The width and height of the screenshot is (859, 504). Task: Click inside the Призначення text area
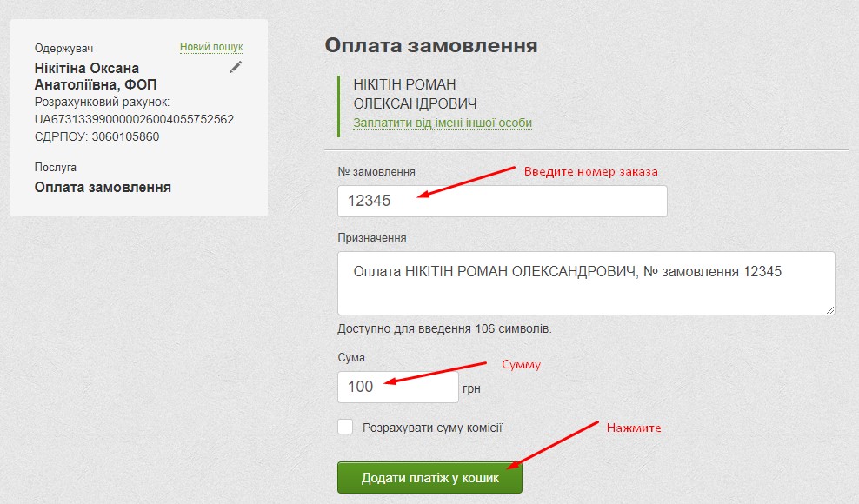(x=586, y=283)
